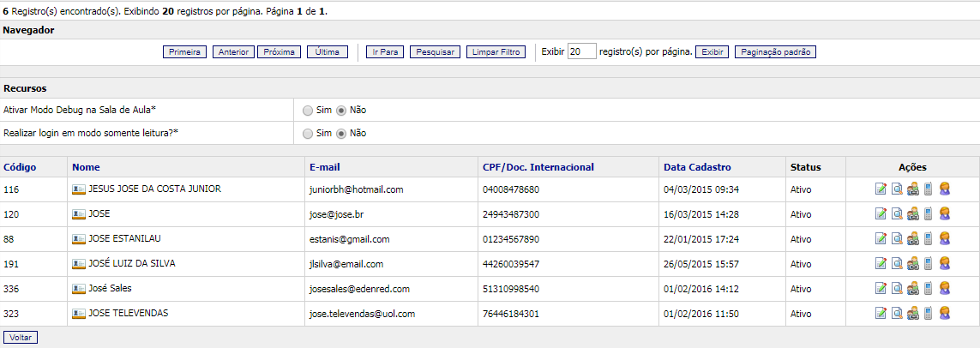Click the magnifier view icon for JOSE TELEVENDAS
Image resolution: width=980 pixels, height=348 pixels.
pos(897,314)
